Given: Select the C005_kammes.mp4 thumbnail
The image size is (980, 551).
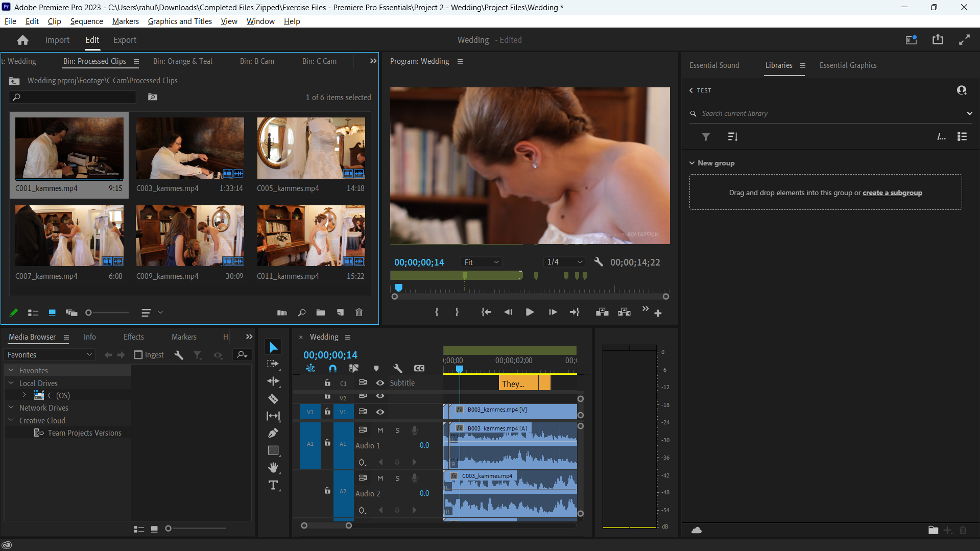Looking at the screenshot, I should click(311, 148).
